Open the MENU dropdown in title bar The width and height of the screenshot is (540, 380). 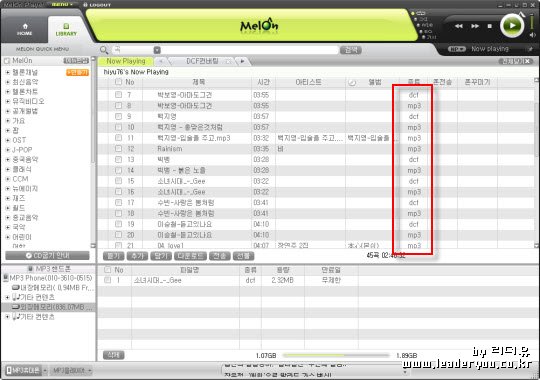[62, 4]
